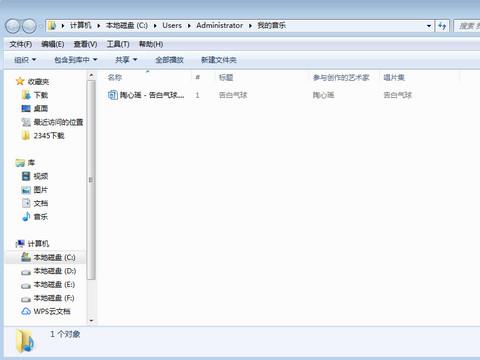Click the 新建文件夹 button
This screenshot has width=480, height=360.
(219, 60)
